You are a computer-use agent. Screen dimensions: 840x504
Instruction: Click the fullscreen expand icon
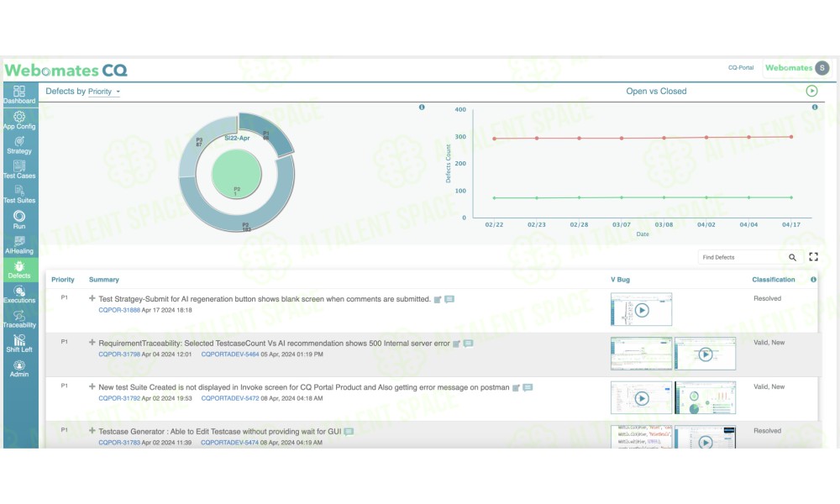[813, 257]
